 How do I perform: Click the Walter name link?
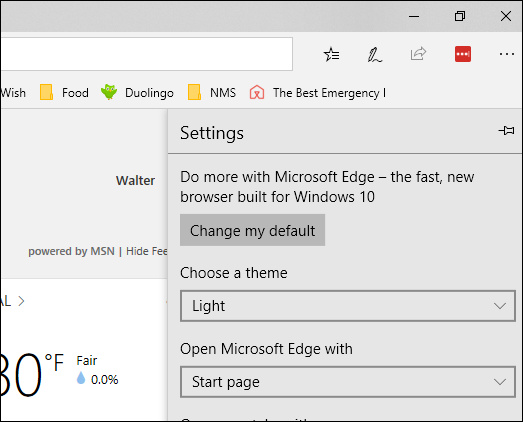[x=135, y=180]
